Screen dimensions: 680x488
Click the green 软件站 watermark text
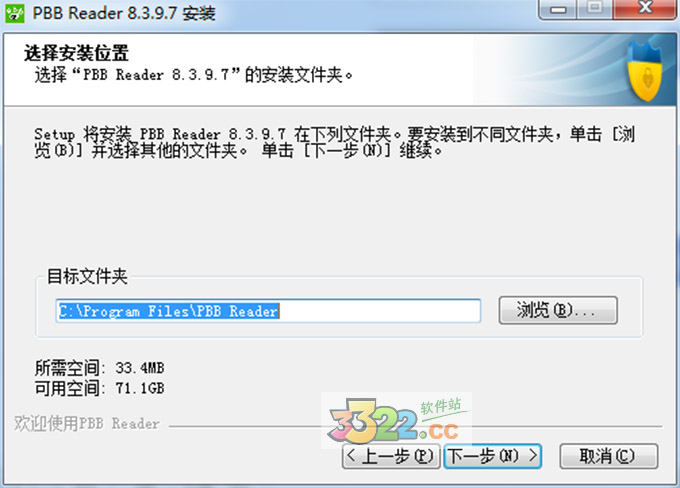tap(441, 406)
